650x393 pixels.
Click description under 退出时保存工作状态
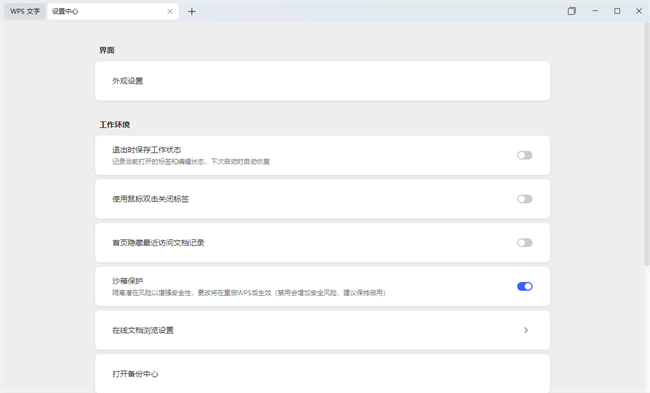tap(191, 162)
